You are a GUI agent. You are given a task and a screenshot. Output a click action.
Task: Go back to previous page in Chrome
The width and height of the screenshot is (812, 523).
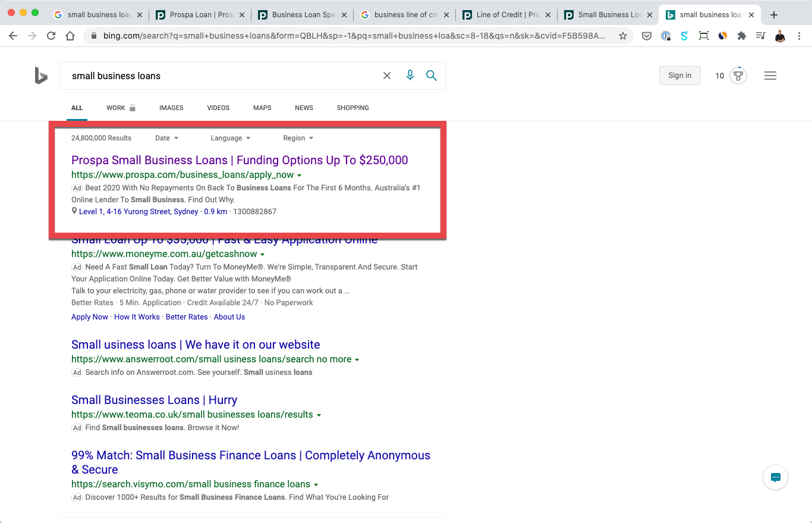13,36
